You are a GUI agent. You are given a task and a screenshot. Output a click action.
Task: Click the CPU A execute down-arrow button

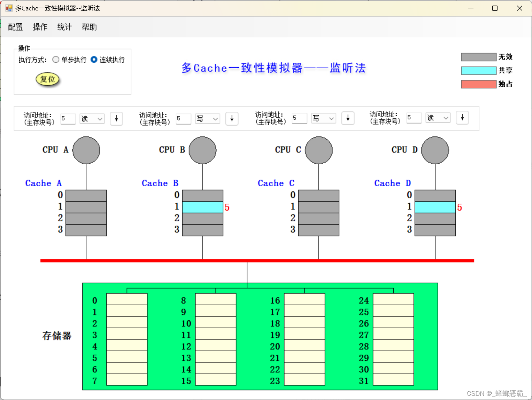click(116, 119)
